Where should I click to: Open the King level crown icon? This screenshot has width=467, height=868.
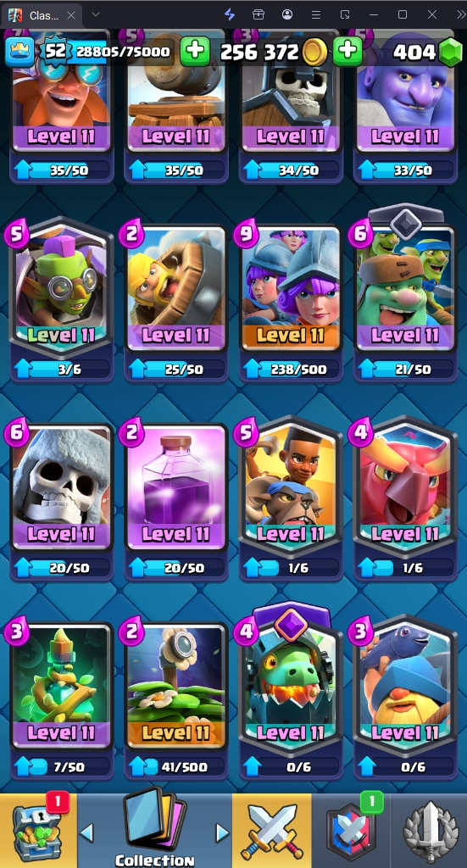click(20, 52)
